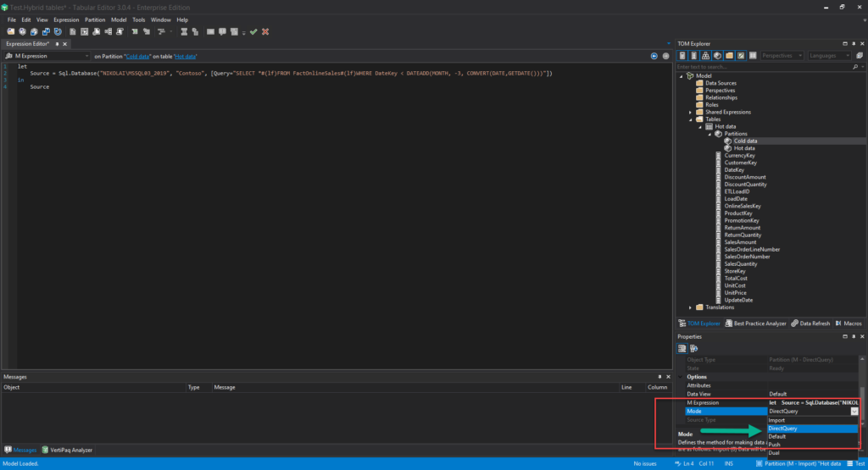Follow the 'Cold data' partition link
This screenshot has width=868, height=470.
137,57
